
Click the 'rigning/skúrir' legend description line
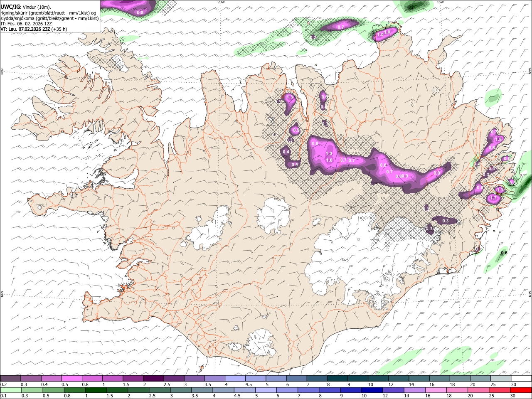point(48,12)
